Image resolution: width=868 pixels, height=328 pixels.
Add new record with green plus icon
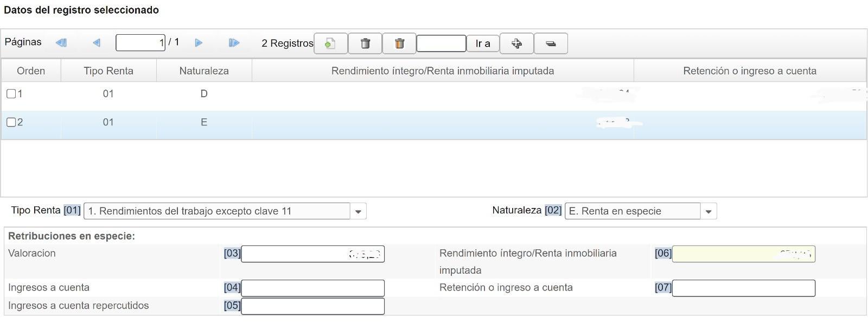(x=330, y=43)
